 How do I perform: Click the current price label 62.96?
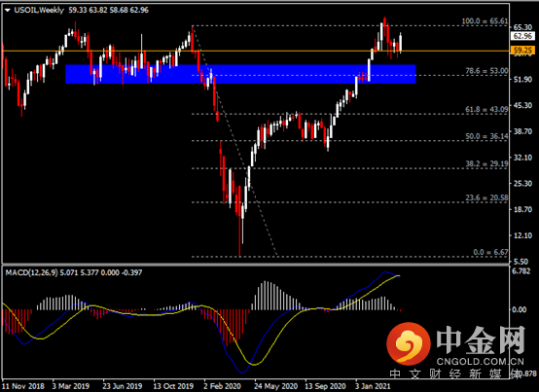(x=522, y=36)
